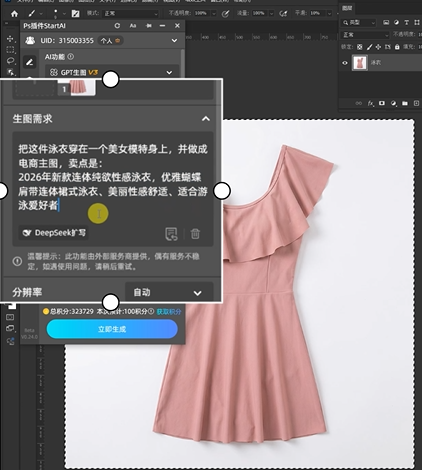Open the layer filter 类型 dropdown

coord(359,23)
